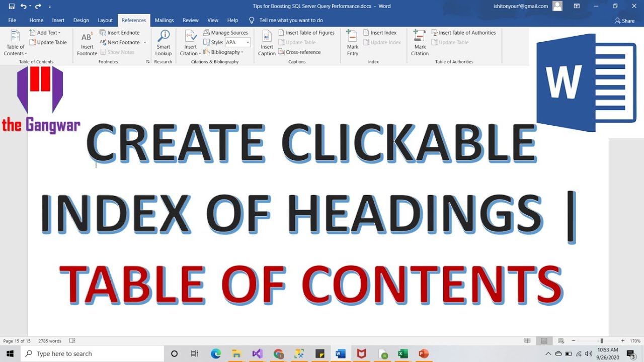This screenshot has height=362, width=644.
Task: Click the Smart Lookup icon
Action: tap(163, 43)
